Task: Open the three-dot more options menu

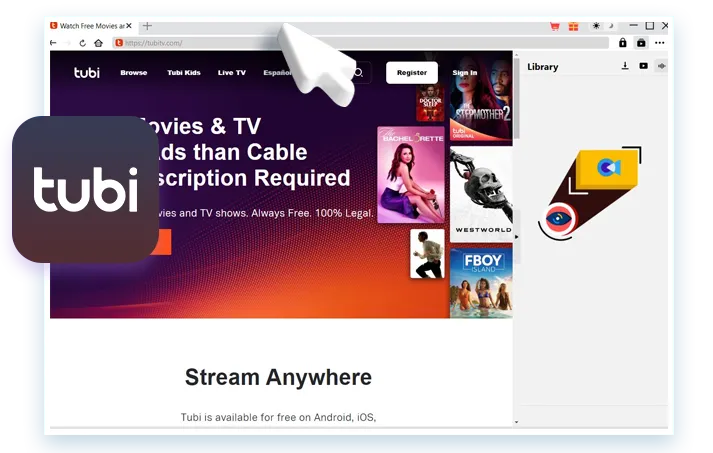Action: 660,43
